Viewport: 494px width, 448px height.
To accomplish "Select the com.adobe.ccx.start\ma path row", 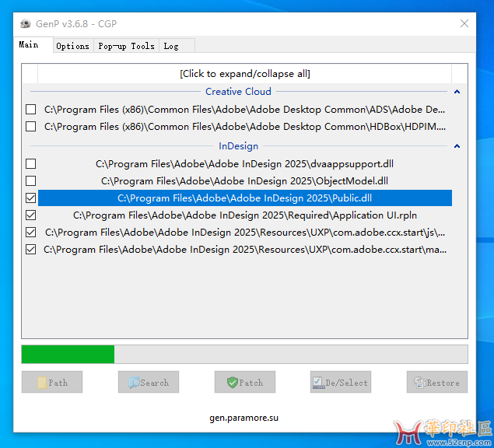I will click(x=245, y=250).
